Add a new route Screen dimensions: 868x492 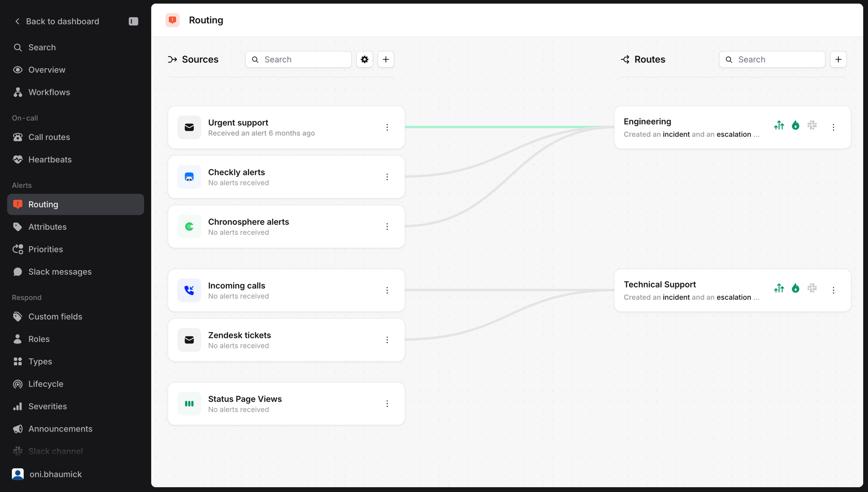838,59
